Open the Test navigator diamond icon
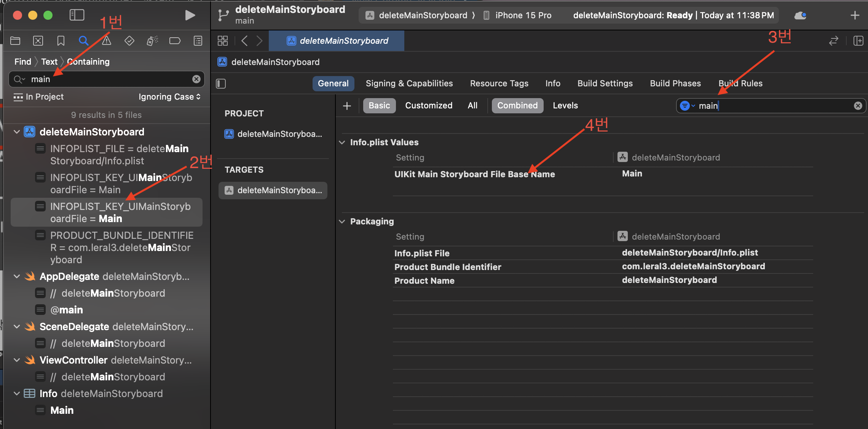The image size is (868, 429). [129, 41]
